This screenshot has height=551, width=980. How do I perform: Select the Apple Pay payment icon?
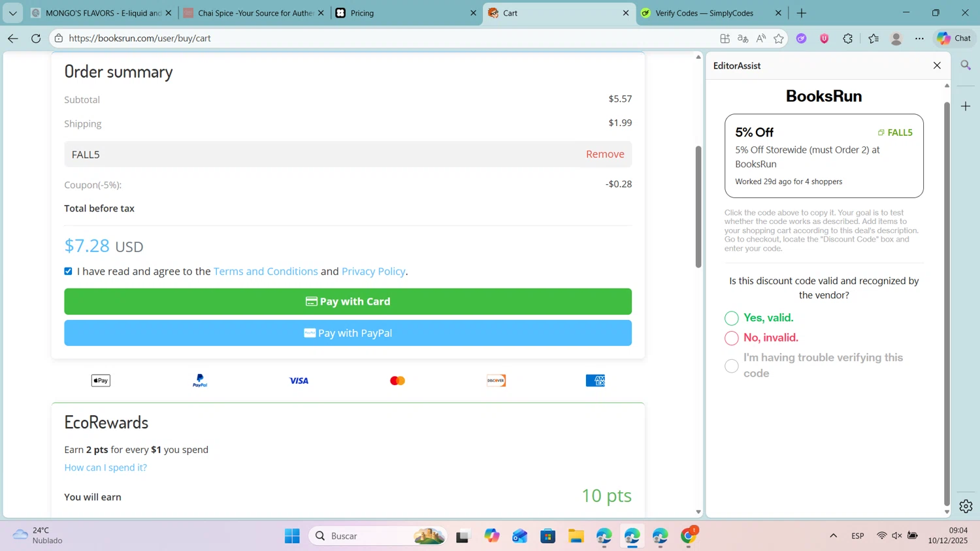101,381
